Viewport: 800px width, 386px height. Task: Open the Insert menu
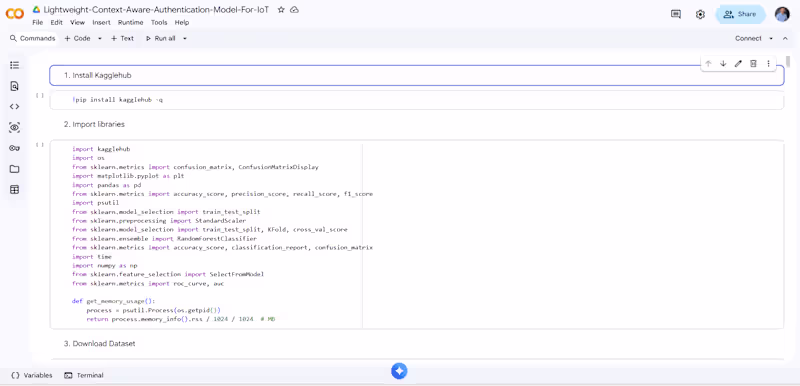point(102,22)
